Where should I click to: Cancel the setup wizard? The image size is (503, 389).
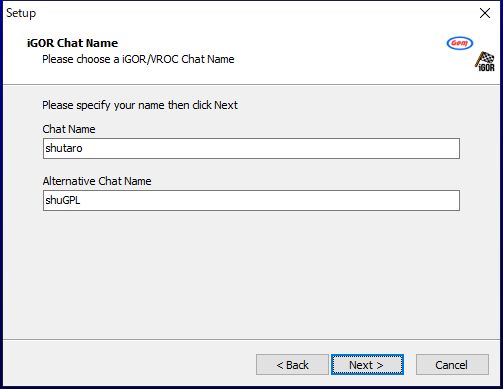[452, 365]
